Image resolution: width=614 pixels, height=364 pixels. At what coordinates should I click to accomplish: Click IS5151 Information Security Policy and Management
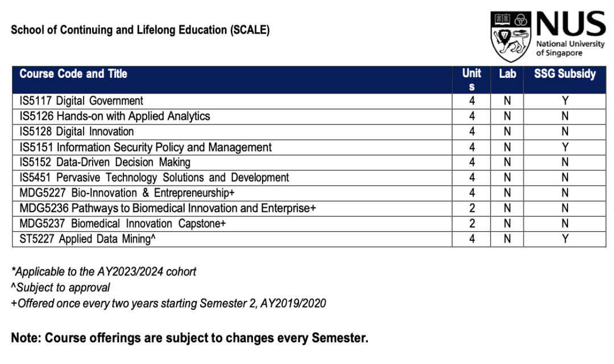pos(146,148)
